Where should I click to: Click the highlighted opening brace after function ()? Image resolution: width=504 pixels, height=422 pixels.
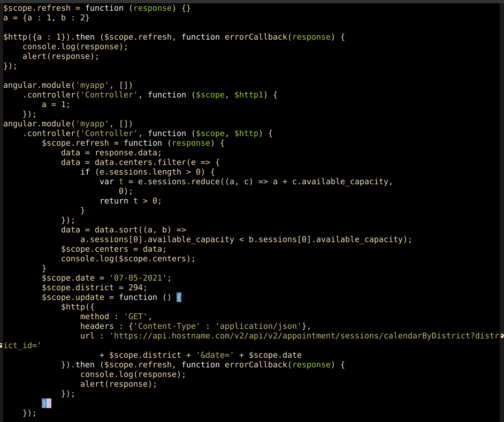(180, 297)
